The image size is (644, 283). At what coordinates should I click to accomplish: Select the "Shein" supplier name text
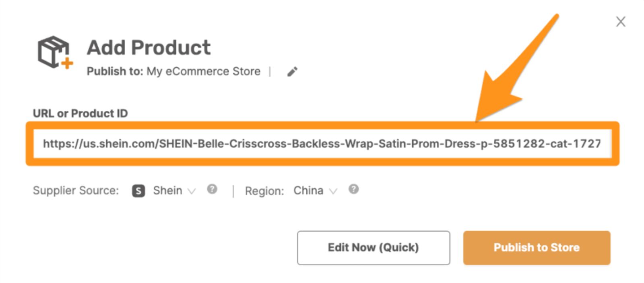point(167,190)
